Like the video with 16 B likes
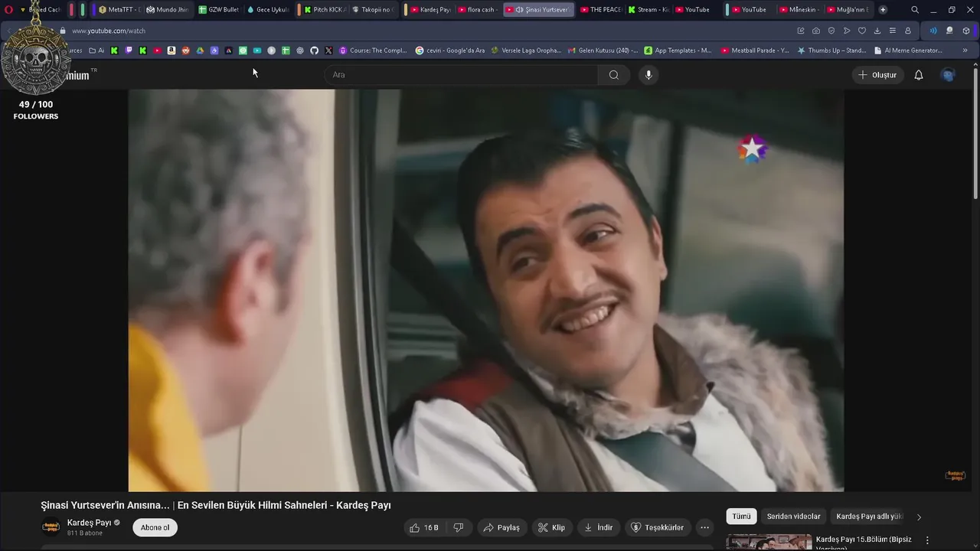The width and height of the screenshot is (980, 551). click(423, 527)
